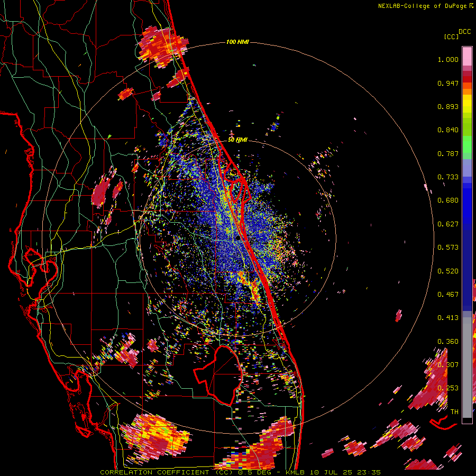
Task: Select the 0.360 scale value
Action: point(448,342)
